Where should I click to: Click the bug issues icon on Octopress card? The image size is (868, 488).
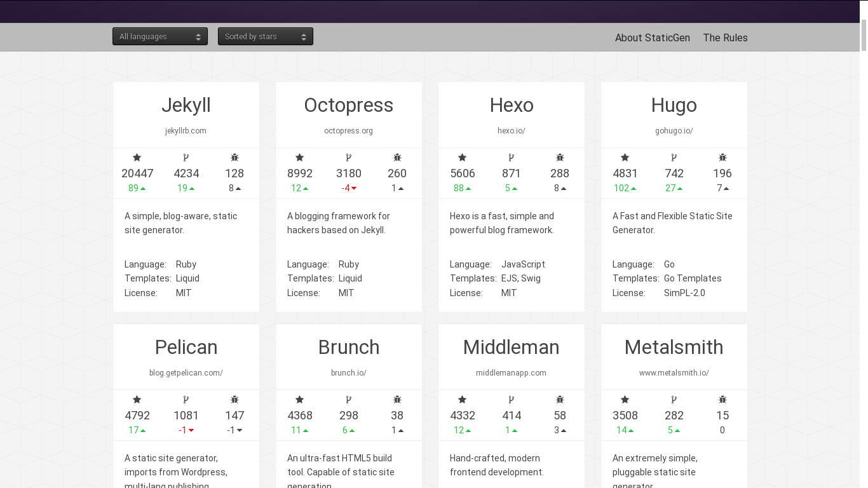point(397,158)
